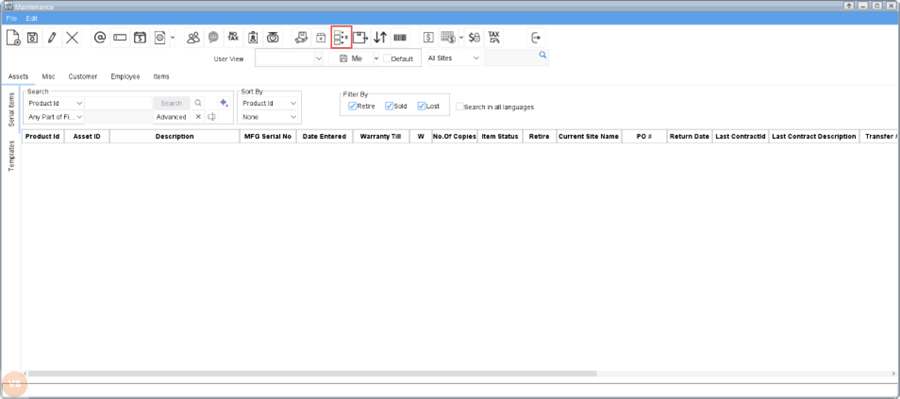
Task: Switch to the Items tab
Action: coord(161,76)
